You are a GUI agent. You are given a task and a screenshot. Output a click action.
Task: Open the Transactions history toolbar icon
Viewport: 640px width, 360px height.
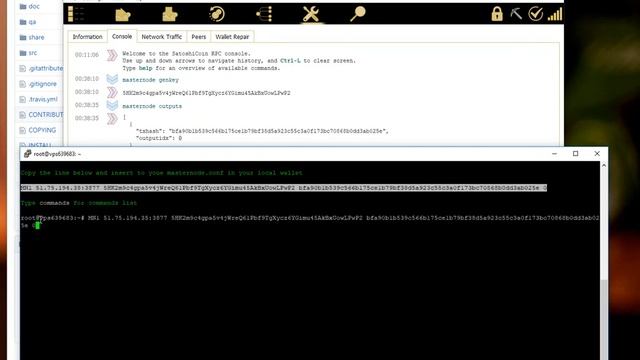(217, 14)
